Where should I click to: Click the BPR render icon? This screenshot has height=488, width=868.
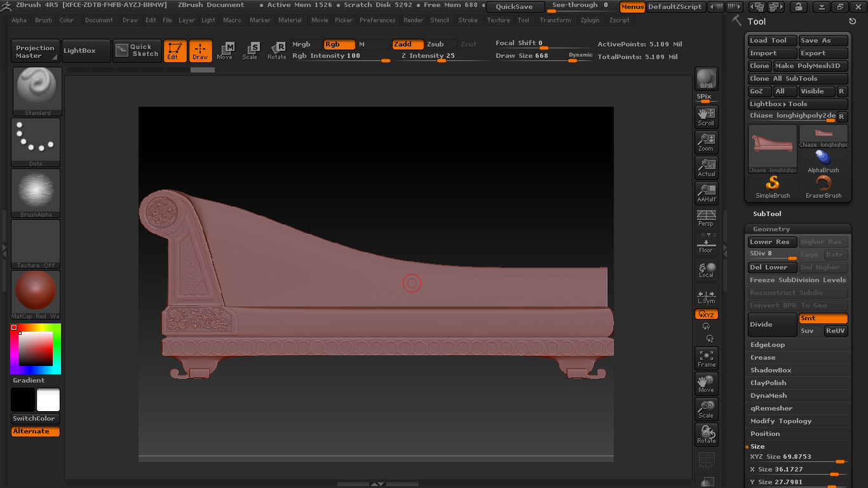pyautogui.click(x=706, y=79)
